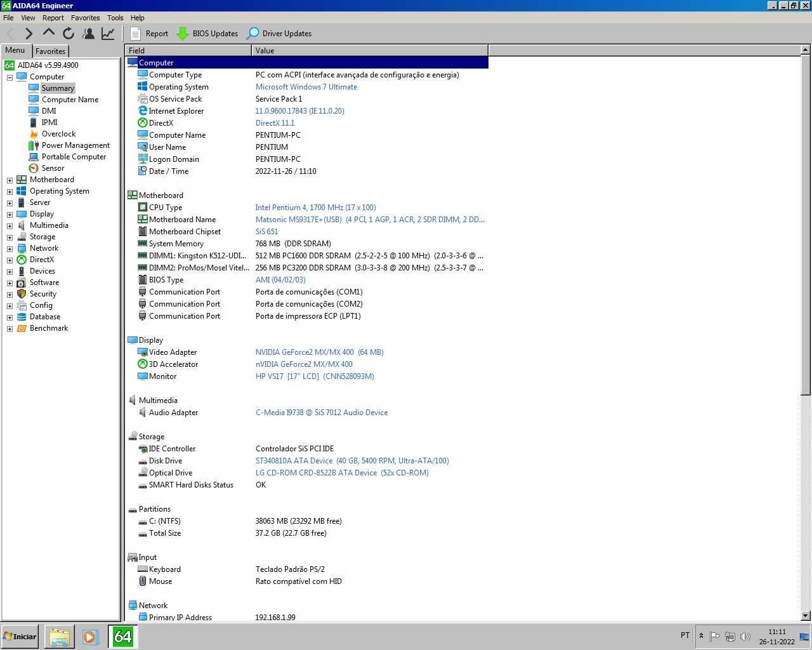Open the Report menu
This screenshot has width=812, height=650.
click(53, 18)
